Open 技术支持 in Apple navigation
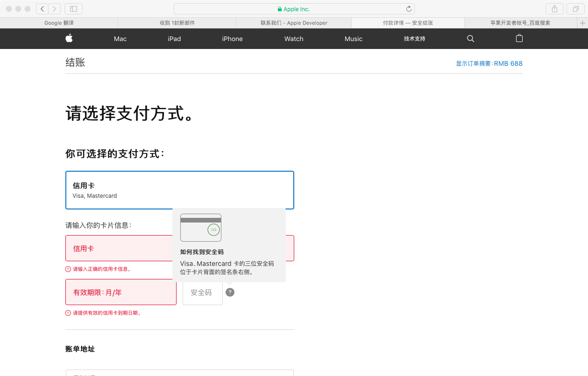 click(415, 39)
